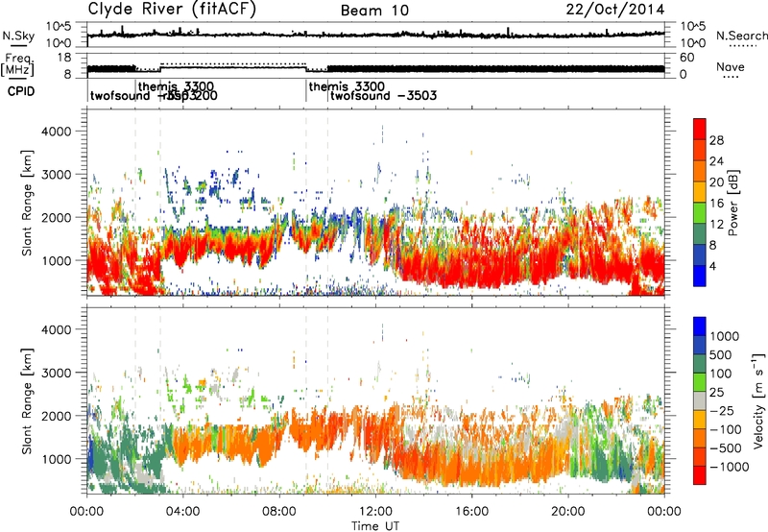Select the 'N.Sky' legend label
This screenshot has height=532, width=768.
click(18, 36)
